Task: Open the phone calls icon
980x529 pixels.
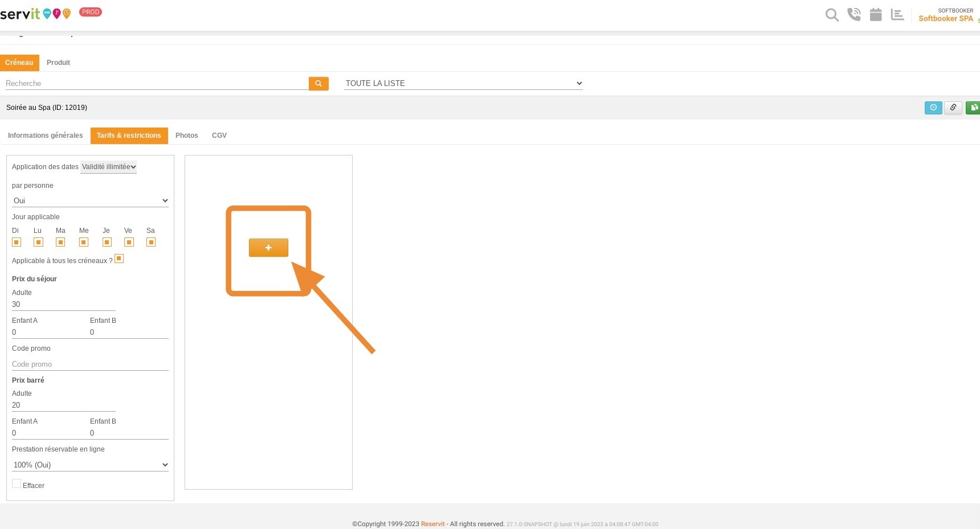Action: click(854, 14)
